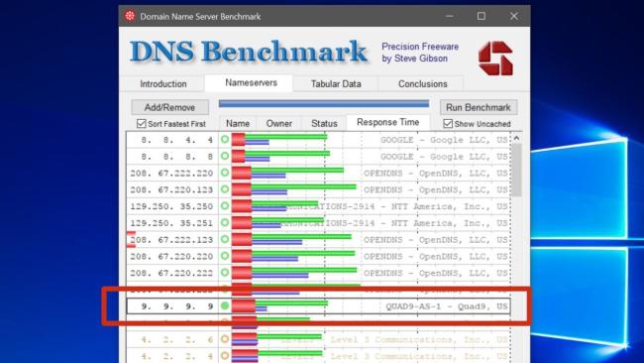Open the Conclusions tab
The width and height of the screenshot is (644, 363).
(x=423, y=84)
